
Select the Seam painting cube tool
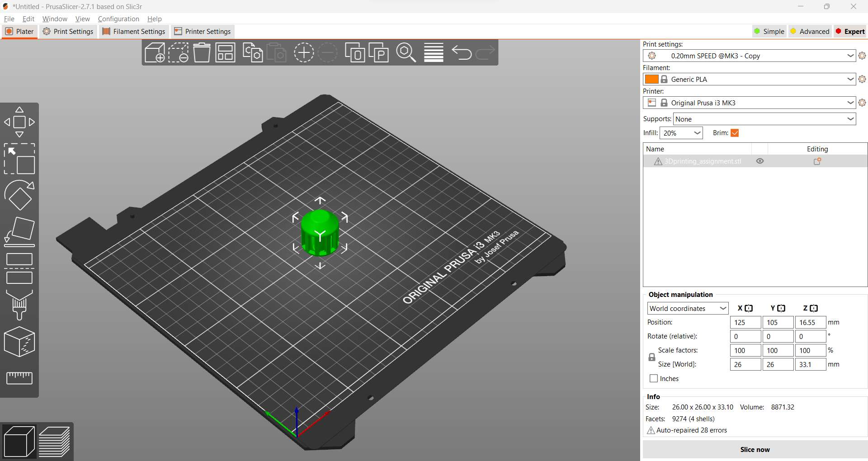[x=19, y=342]
